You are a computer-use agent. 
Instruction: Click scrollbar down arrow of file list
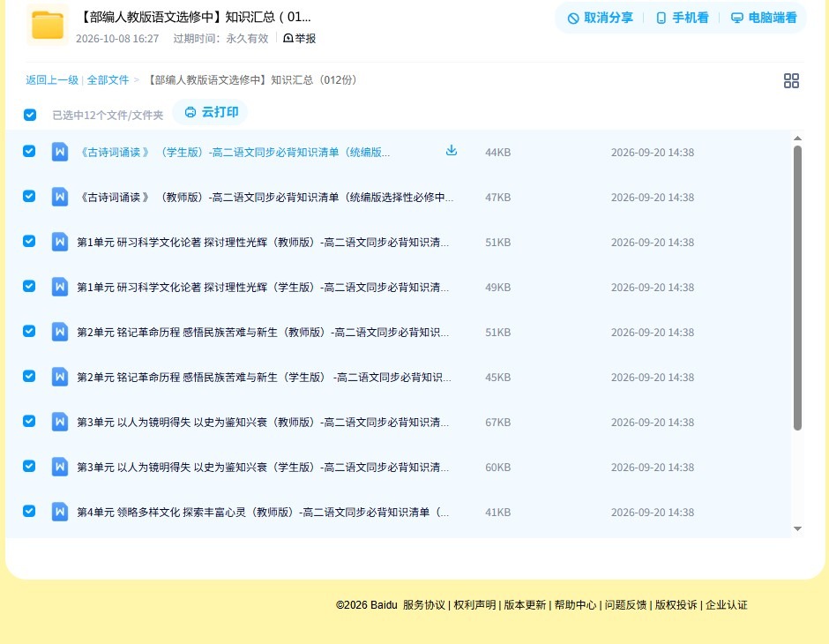pos(797,528)
